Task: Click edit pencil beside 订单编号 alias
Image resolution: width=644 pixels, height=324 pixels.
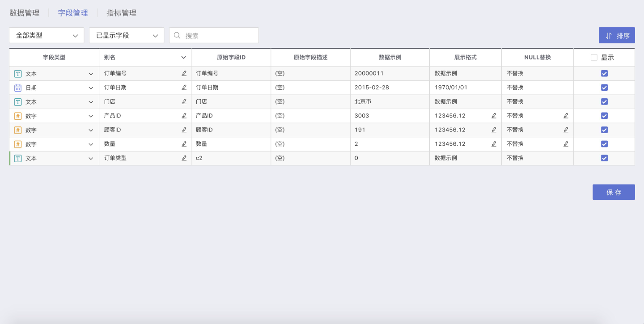Action: pyautogui.click(x=184, y=73)
